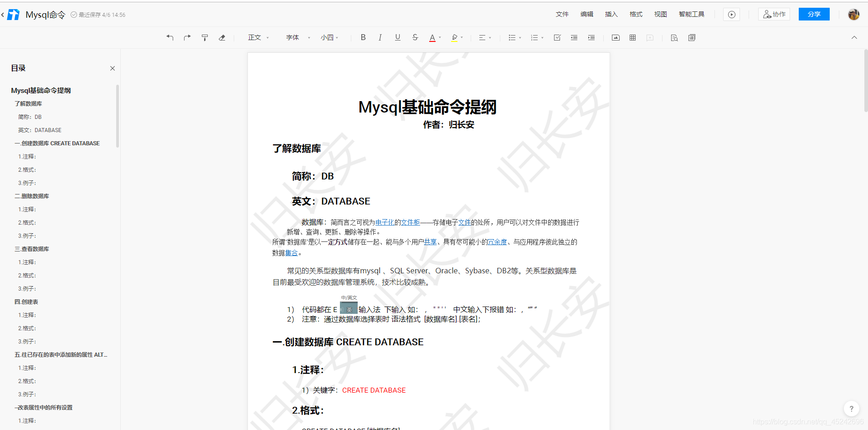Image resolution: width=868 pixels, height=430 pixels.
Task: Open the 编辑 menu
Action: pyautogui.click(x=587, y=14)
